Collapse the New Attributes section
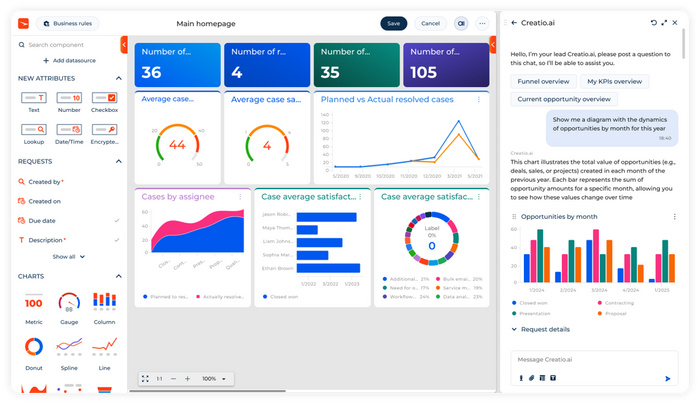The image size is (700, 404). (x=118, y=78)
